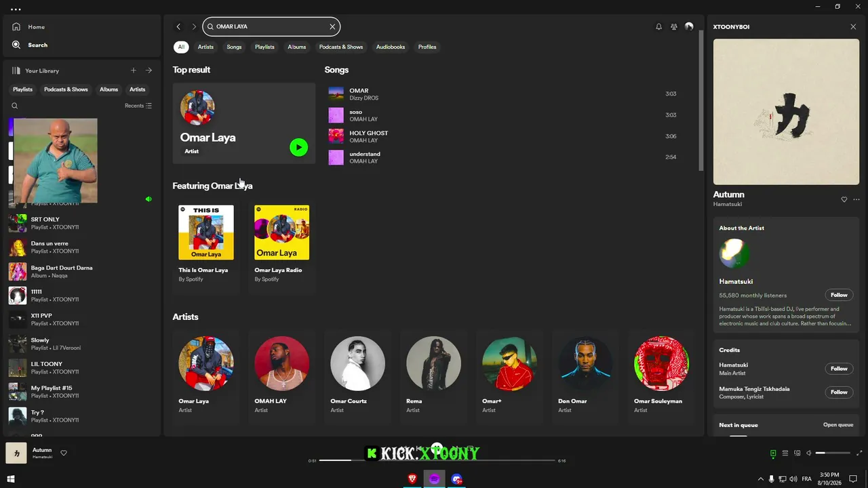The height and width of the screenshot is (488, 868).
Task: Open notifications bell icon
Action: pos(658,26)
